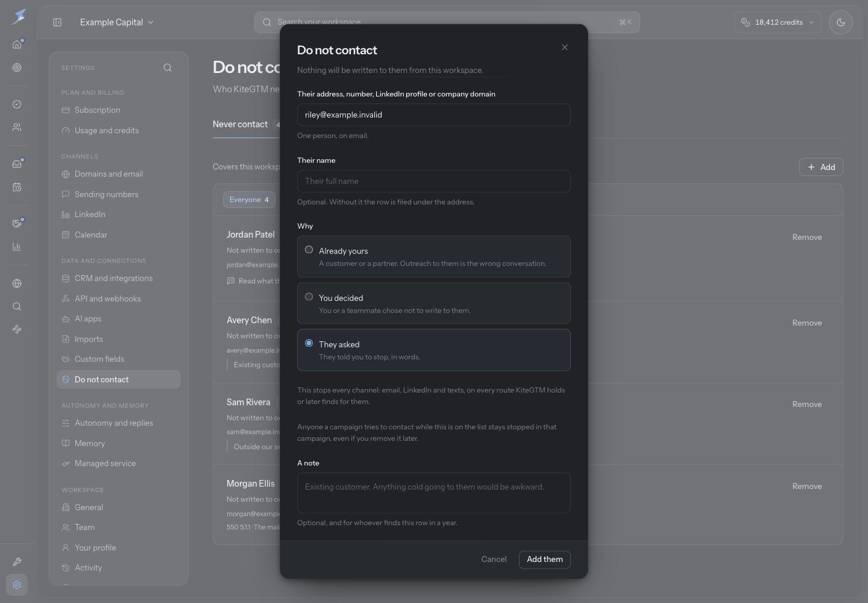Select the They asked reason
The width and height of the screenshot is (868, 603).
click(x=434, y=350)
